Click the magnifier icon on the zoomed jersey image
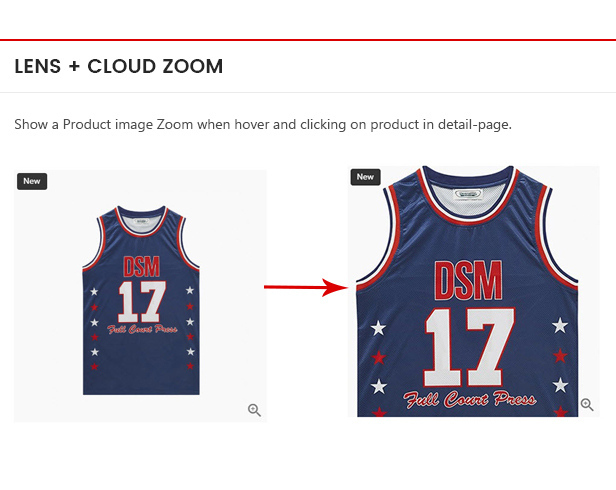 [587, 404]
